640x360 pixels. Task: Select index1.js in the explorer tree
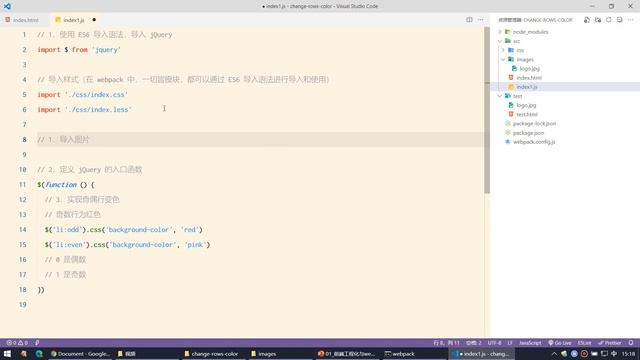(x=527, y=87)
